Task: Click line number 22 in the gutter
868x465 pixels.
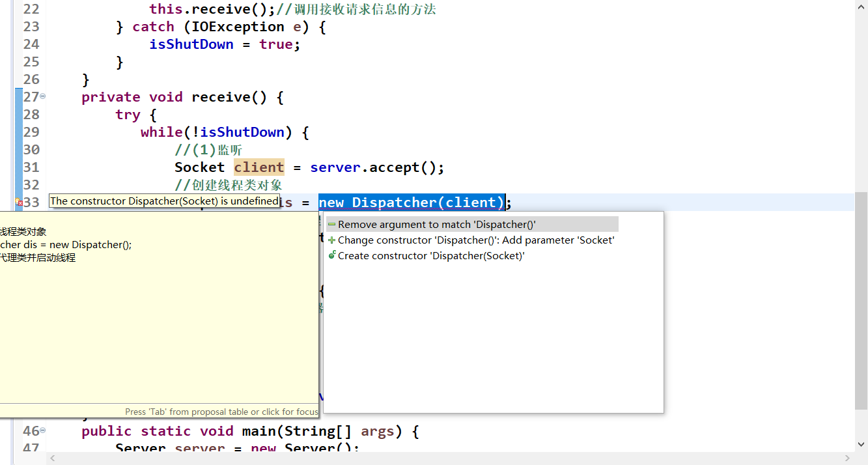Action: click(31, 9)
